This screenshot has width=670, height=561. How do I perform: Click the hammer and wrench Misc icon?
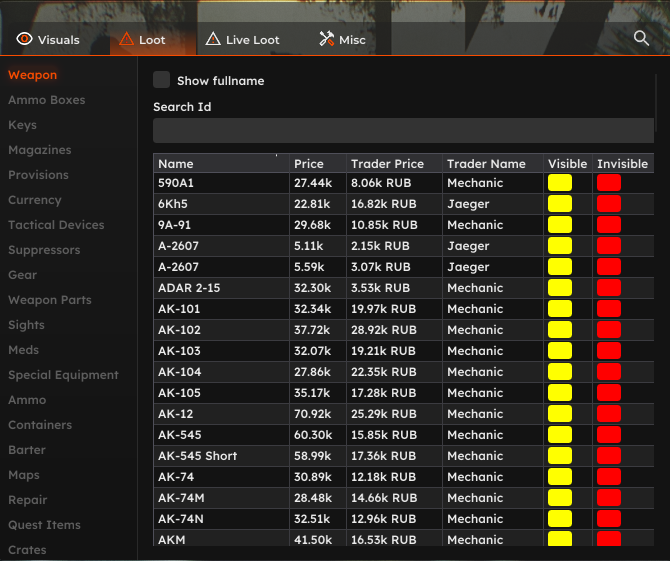point(326,39)
